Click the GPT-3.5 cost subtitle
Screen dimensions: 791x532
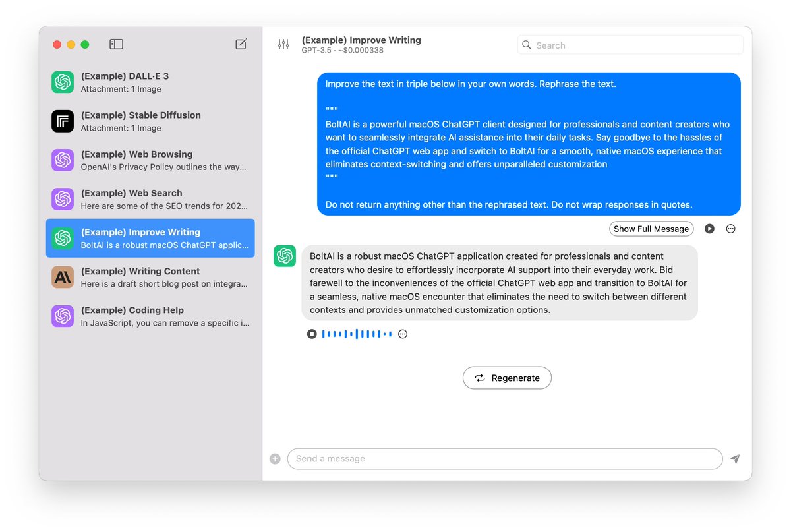(343, 50)
